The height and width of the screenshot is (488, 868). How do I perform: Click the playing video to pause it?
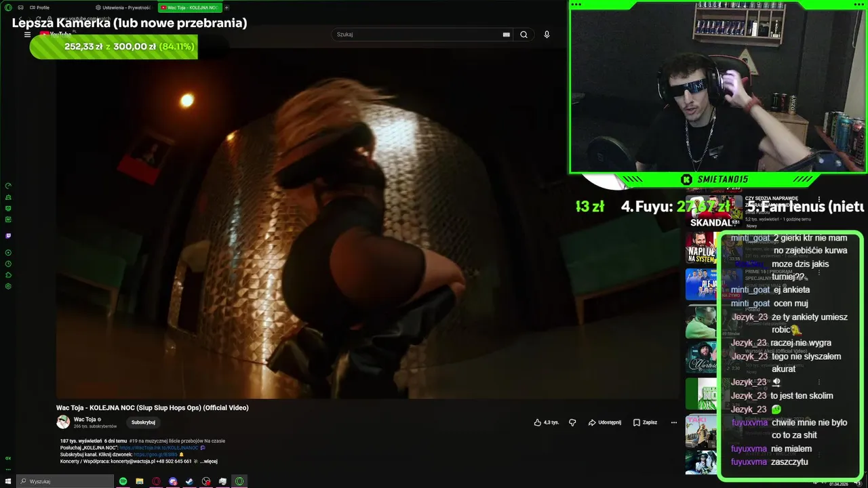(x=368, y=224)
